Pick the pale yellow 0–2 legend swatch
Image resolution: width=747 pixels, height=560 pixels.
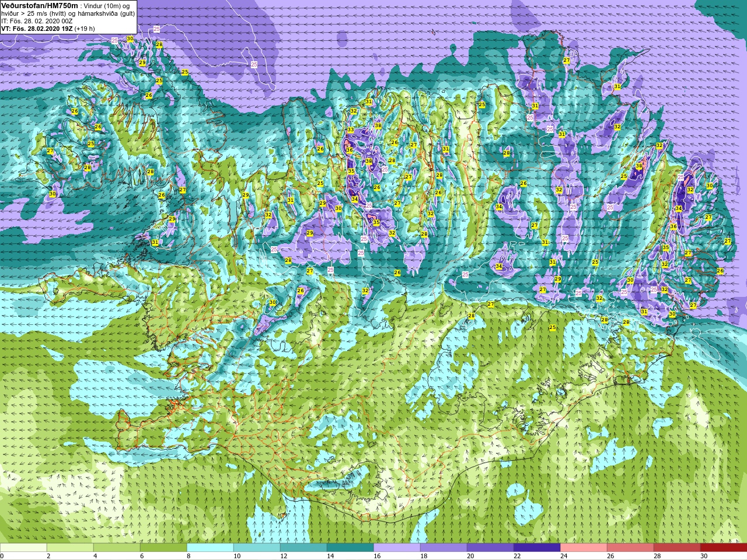23,548
